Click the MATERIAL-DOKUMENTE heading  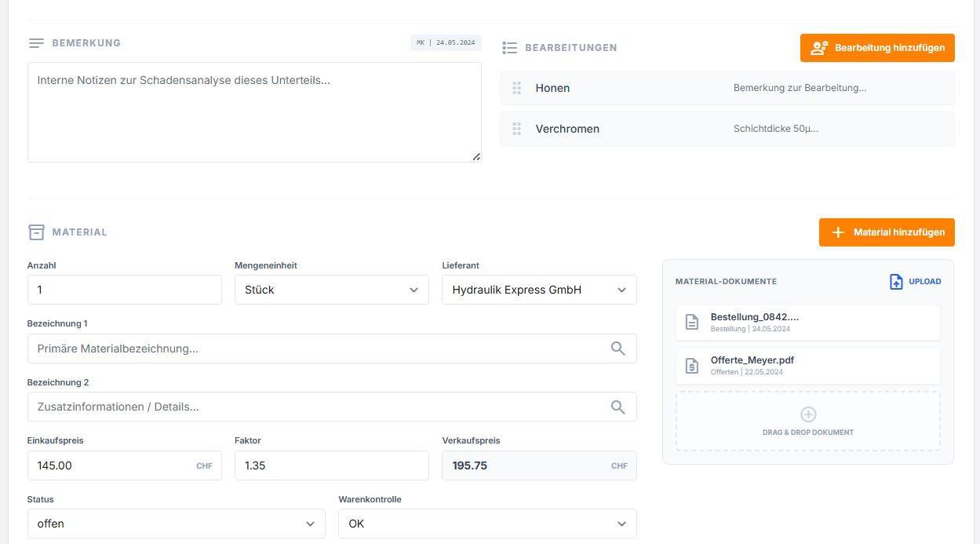pyautogui.click(x=726, y=282)
